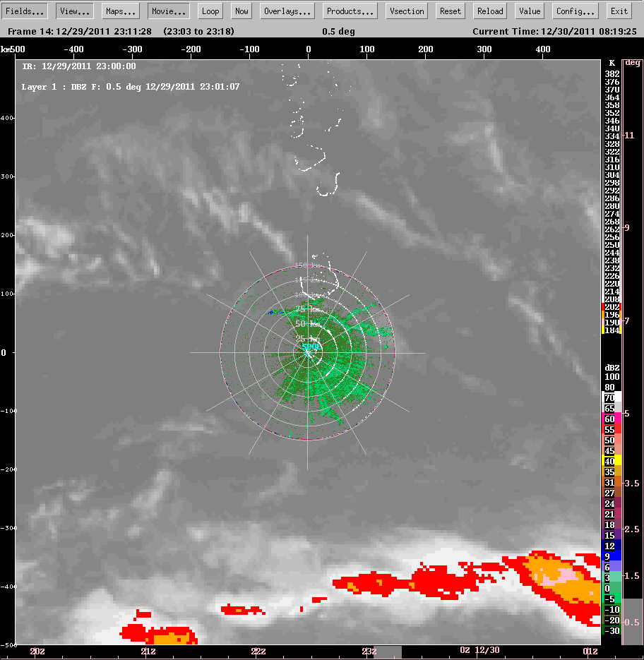Select the 3.5 deg elevation level

point(632,483)
